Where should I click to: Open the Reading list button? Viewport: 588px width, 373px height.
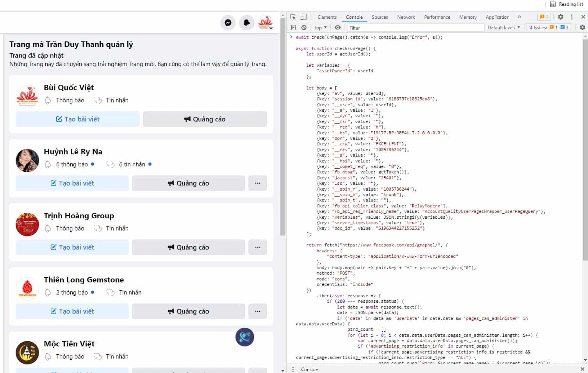point(567,4)
